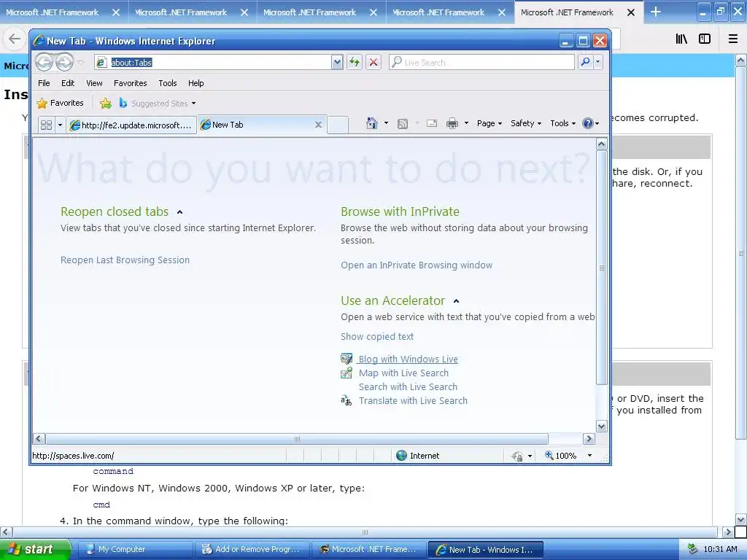Click the Show copied text link
The image size is (747, 560).
(377, 337)
